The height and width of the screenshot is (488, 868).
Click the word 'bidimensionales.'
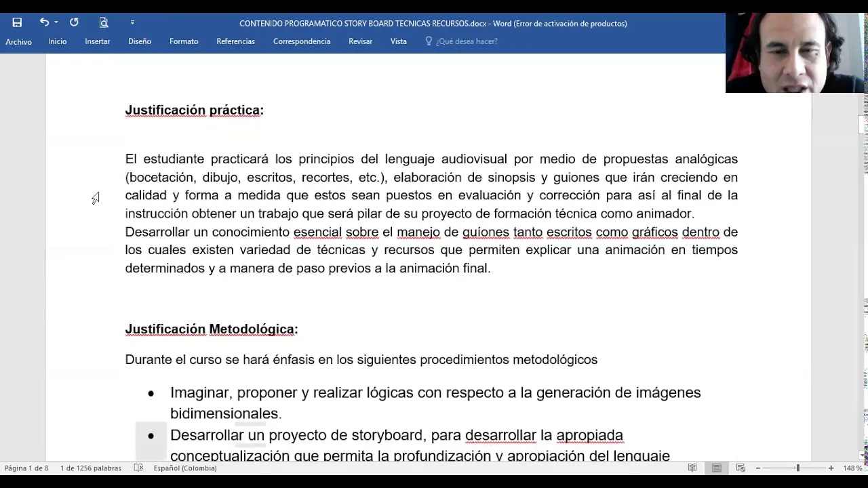click(x=226, y=413)
